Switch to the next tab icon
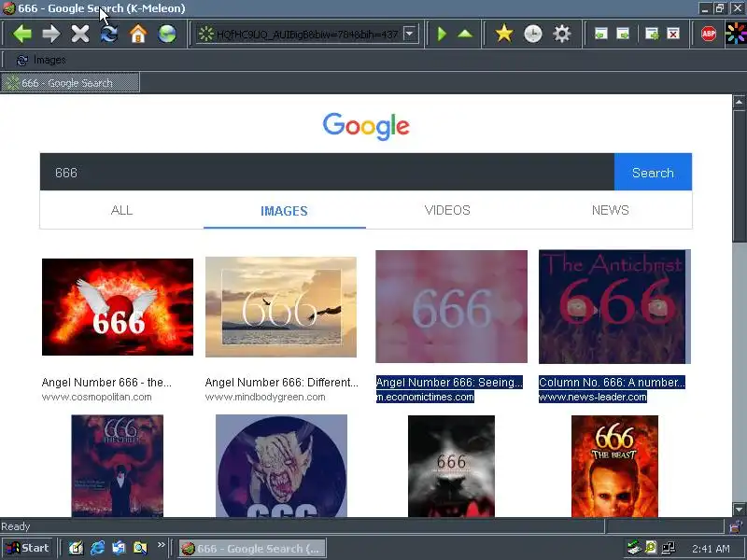The height and width of the screenshot is (560, 747). 623,34
